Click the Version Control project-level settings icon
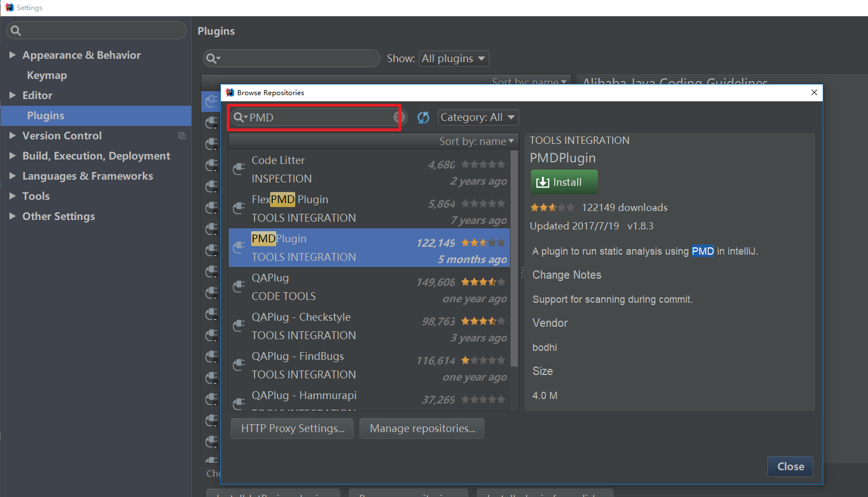Viewport: 868px width, 497px height. coord(182,135)
